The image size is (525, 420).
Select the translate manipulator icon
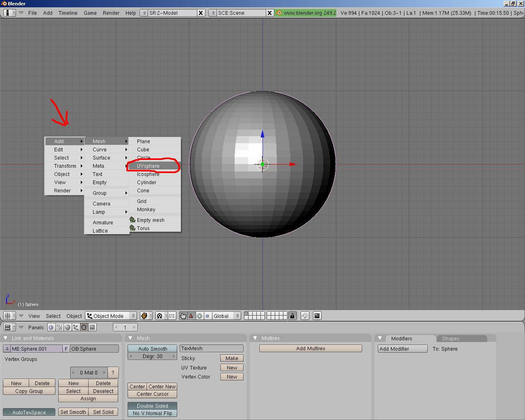[x=191, y=316]
